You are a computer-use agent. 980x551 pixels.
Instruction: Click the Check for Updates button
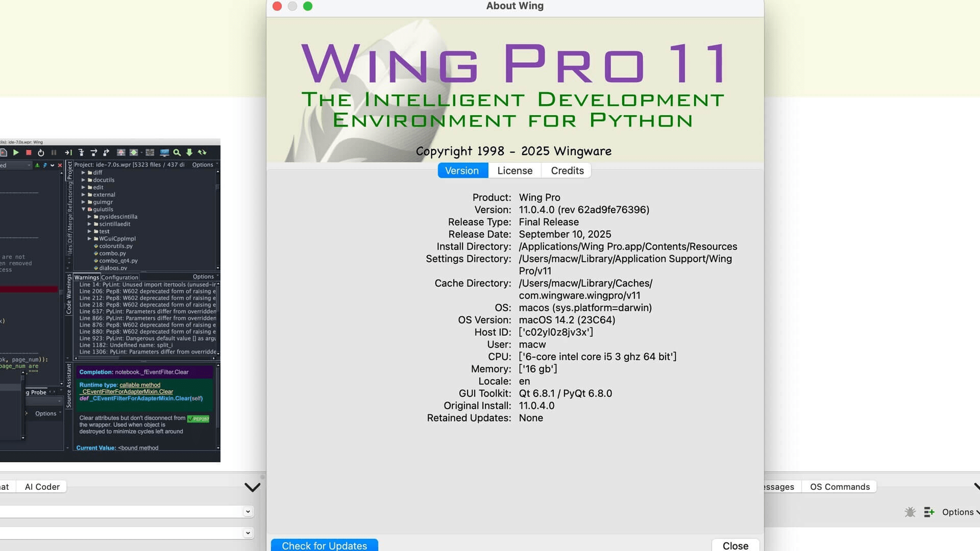pyautogui.click(x=324, y=545)
